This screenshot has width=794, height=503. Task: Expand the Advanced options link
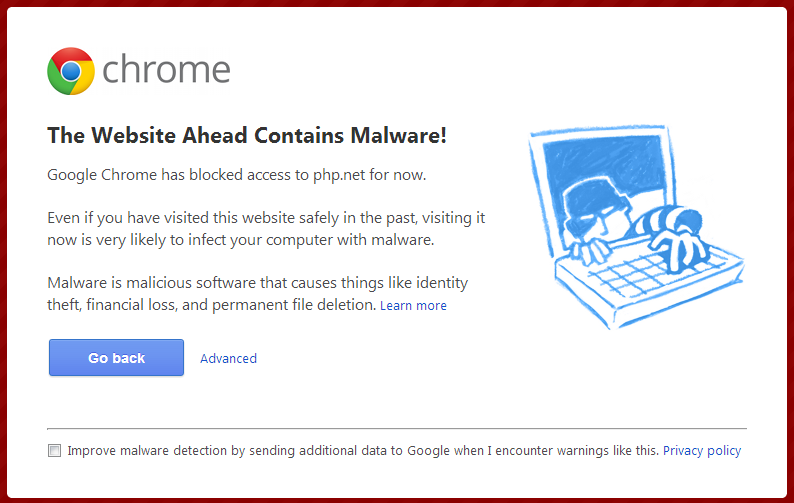(228, 358)
